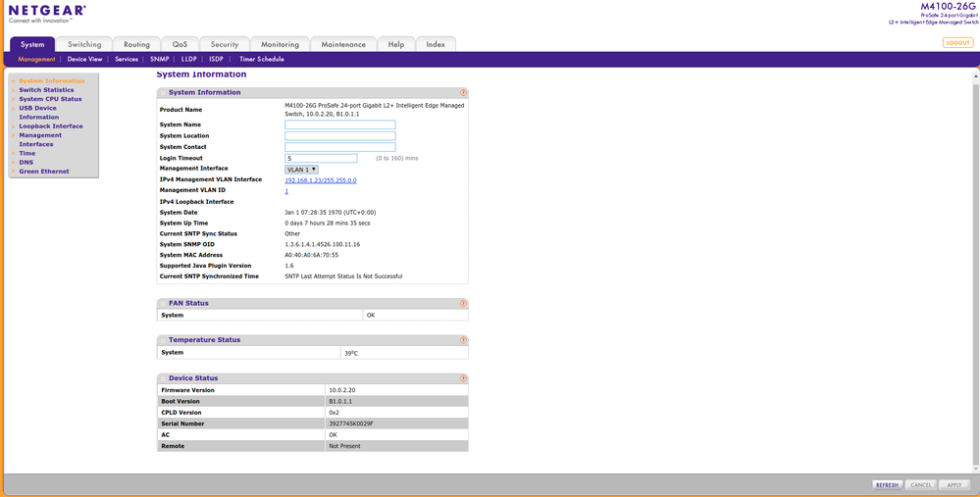Expand the Time sidebar entry
This screenshot has height=497, width=980.
click(x=26, y=153)
